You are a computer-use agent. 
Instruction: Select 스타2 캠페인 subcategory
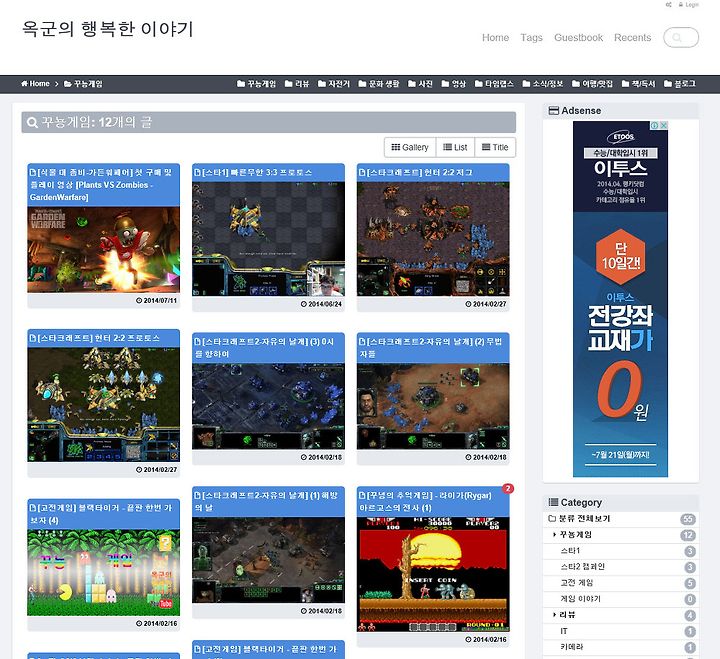(582, 567)
